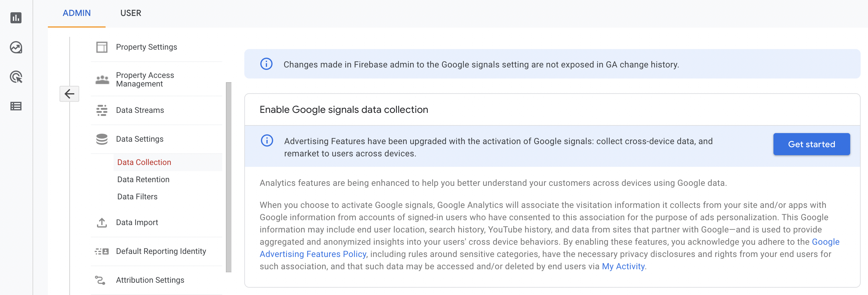Click the property menu vertical scrollbar
This screenshot has width=868, height=295.
[x=228, y=177]
